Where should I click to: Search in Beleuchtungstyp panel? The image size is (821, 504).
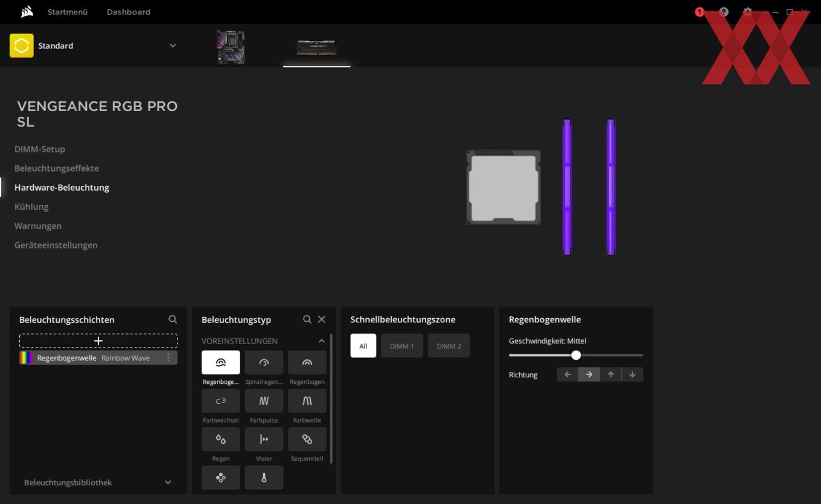tap(307, 319)
